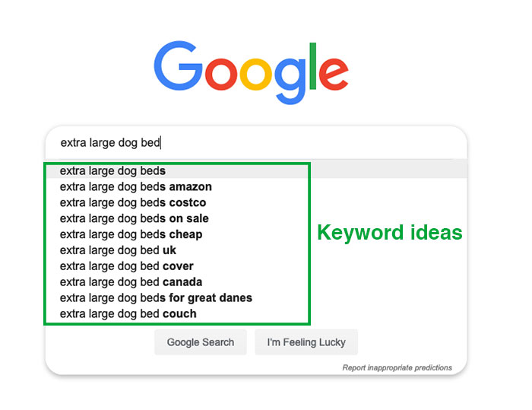Image resolution: width=532 pixels, height=410 pixels.
Task: Pick "extra large dog bed cover" suggestion
Action: pyautogui.click(x=127, y=266)
